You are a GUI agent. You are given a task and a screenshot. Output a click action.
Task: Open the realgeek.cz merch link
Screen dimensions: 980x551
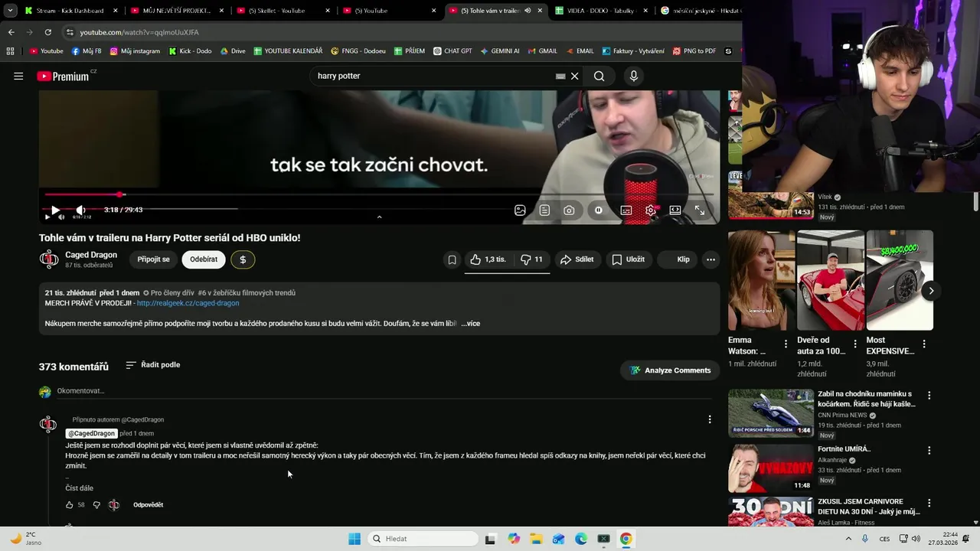point(188,303)
